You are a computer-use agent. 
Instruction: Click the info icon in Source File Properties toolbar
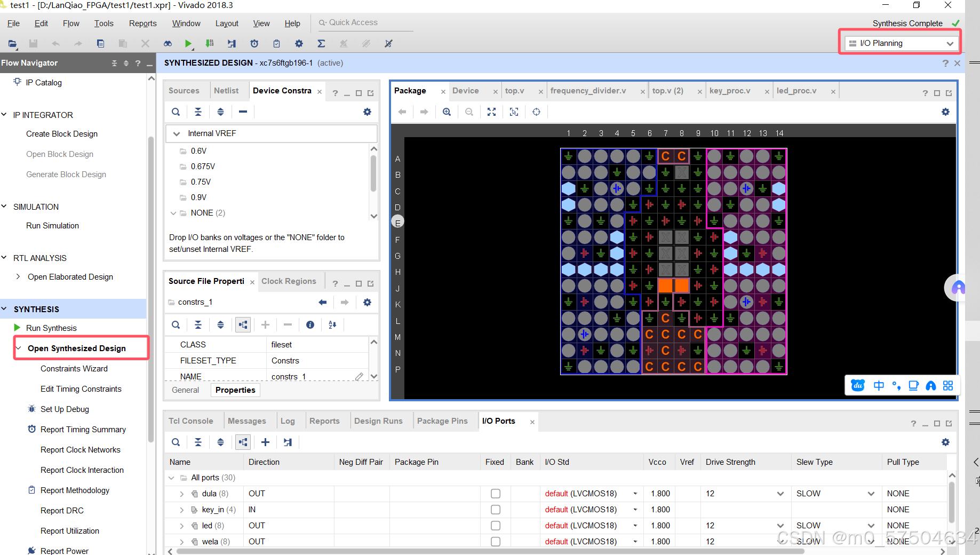point(310,324)
